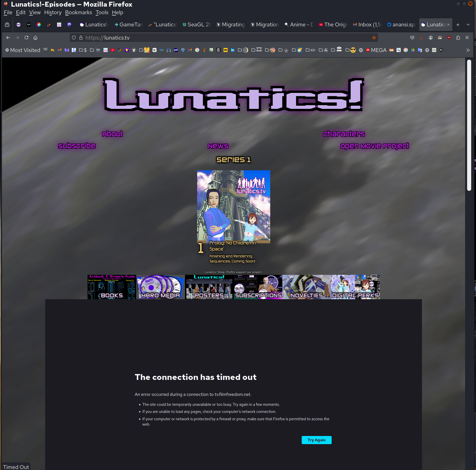Switch to the SeaGL tab
Screen dimensions: 476x470
tap(197, 25)
